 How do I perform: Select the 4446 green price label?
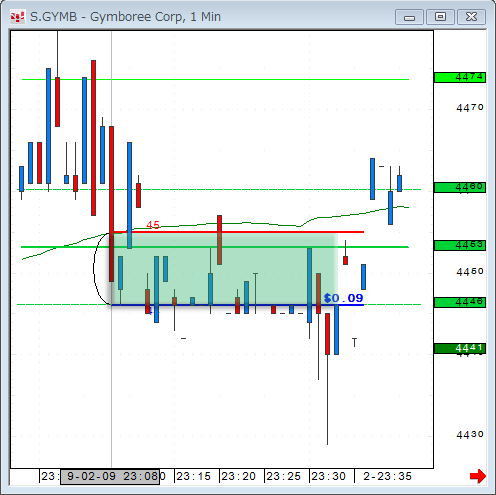pos(460,302)
